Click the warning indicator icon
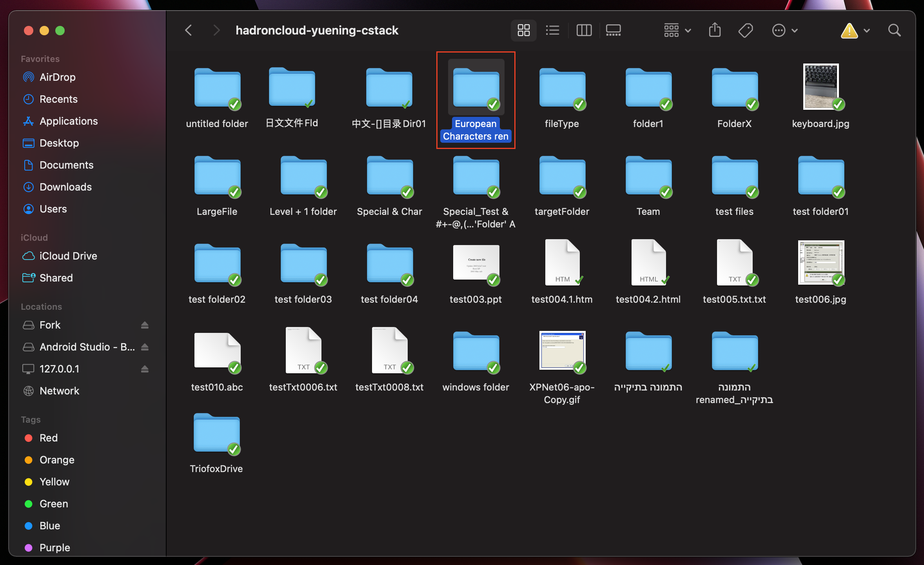The width and height of the screenshot is (924, 565). click(849, 30)
